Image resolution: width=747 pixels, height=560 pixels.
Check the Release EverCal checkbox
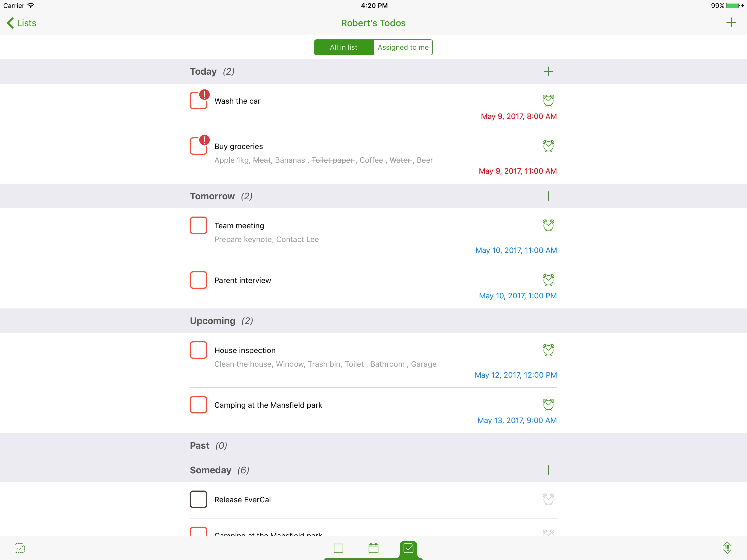pos(198,499)
